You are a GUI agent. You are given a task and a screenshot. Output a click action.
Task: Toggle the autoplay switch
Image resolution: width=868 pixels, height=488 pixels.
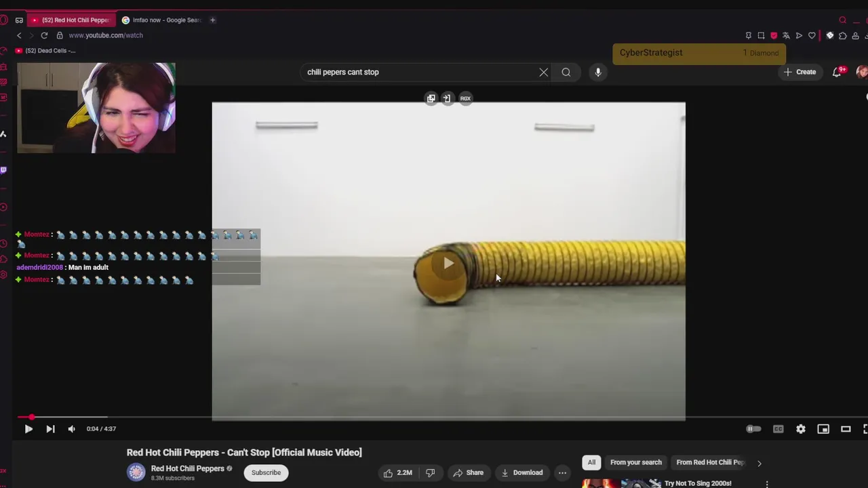(x=753, y=429)
